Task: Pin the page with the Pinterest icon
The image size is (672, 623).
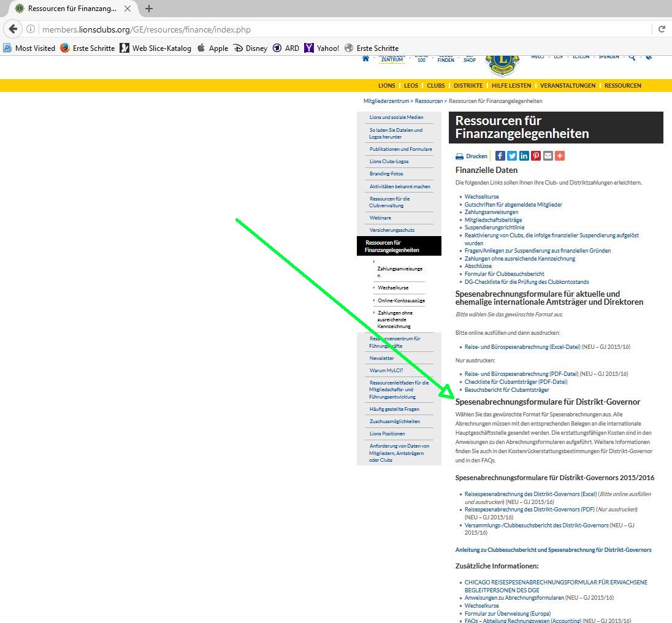Action: tap(536, 156)
